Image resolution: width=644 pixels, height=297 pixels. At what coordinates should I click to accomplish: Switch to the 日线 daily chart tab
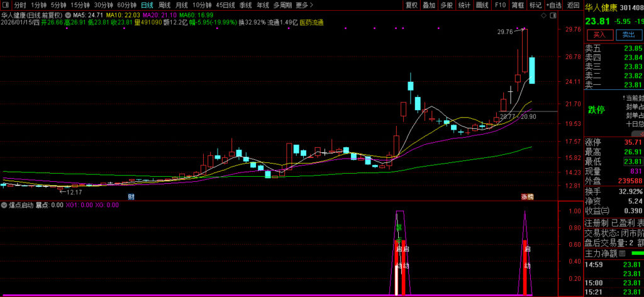coord(147,5)
